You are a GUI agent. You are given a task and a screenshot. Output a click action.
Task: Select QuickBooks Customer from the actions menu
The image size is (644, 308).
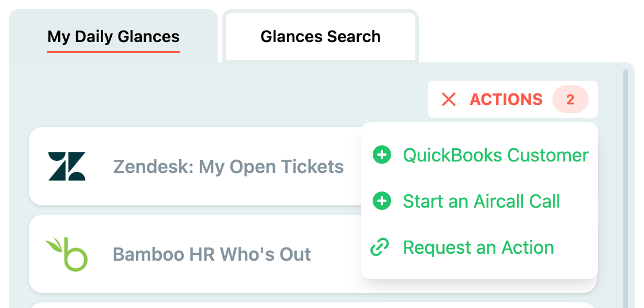tap(480, 155)
